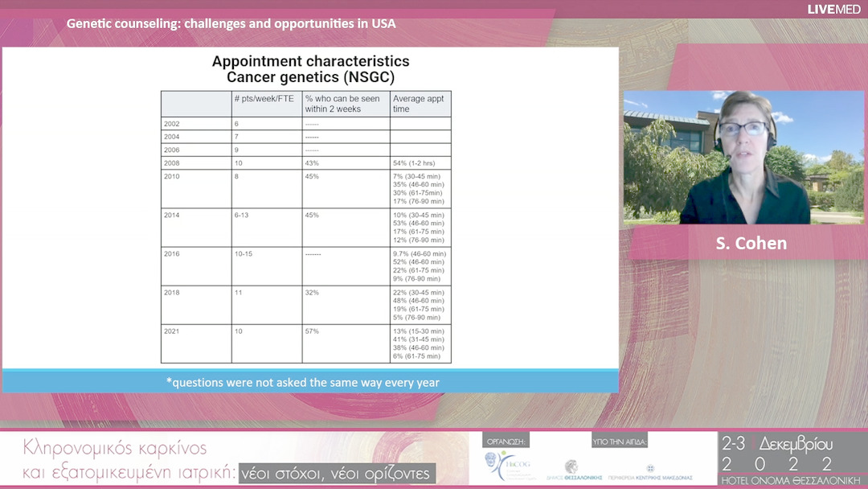Click the '2-3 Δεκεμβρίου' date text
Image resolution: width=868 pixels, height=489 pixels.
[777, 444]
